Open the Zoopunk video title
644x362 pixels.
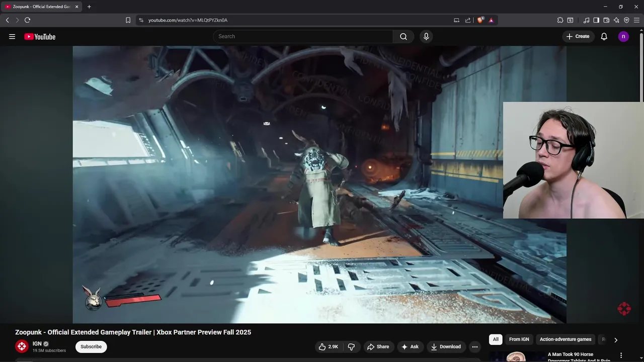(x=133, y=332)
